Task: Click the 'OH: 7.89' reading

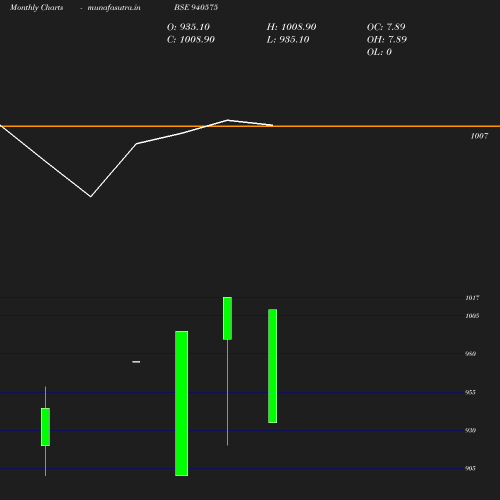Action: point(387,40)
